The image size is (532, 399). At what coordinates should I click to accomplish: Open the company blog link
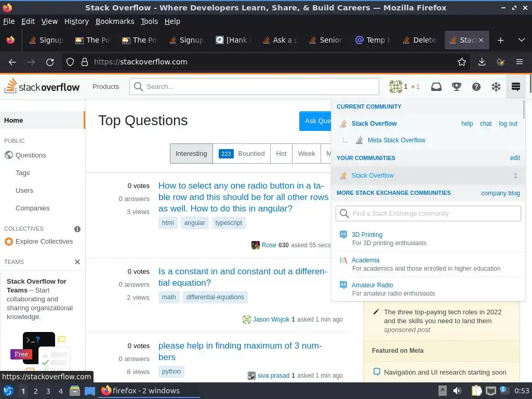500,193
